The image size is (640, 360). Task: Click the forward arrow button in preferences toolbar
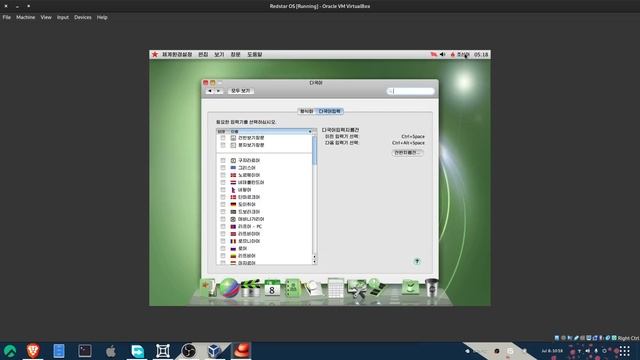pyautogui.click(x=218, y=91)
